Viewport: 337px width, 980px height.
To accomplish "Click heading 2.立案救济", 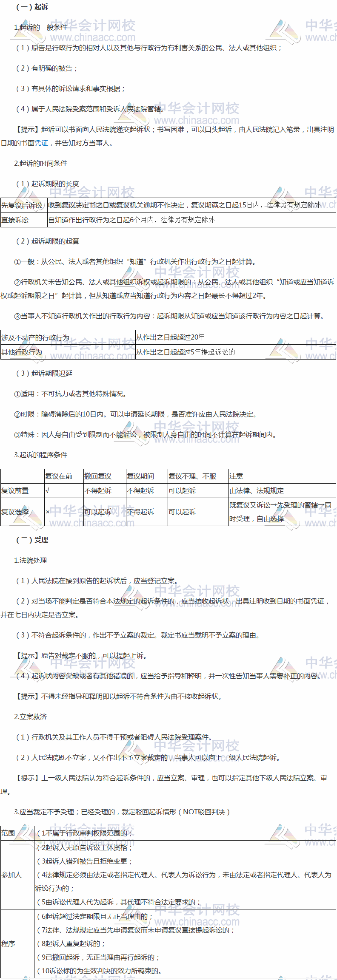I will tap(30, 717).
